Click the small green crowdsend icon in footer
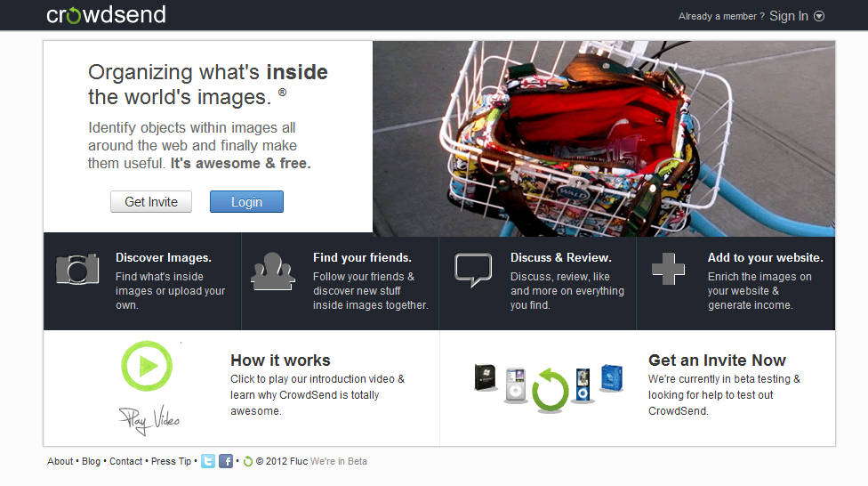This screenshot has height=486, width=868. point(248,461)
